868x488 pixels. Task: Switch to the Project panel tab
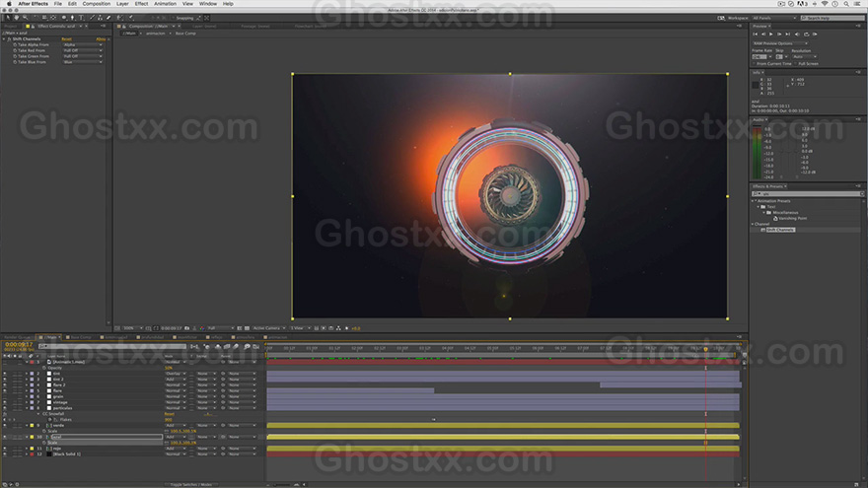[x=11, y=26]
